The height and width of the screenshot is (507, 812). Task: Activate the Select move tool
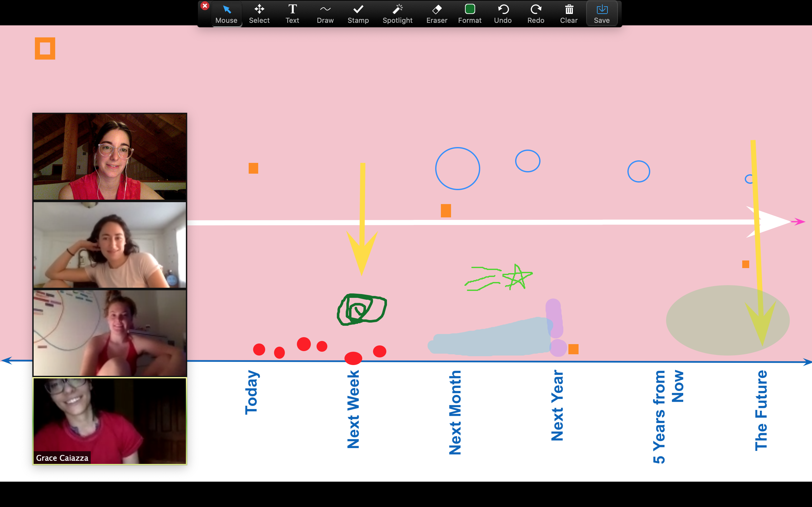(x=259, y=14)
